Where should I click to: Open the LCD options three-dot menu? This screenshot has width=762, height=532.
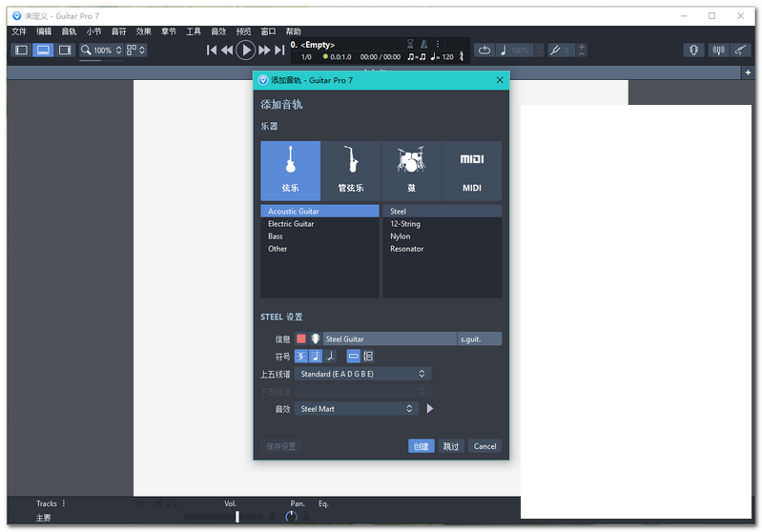pos(438,44)
